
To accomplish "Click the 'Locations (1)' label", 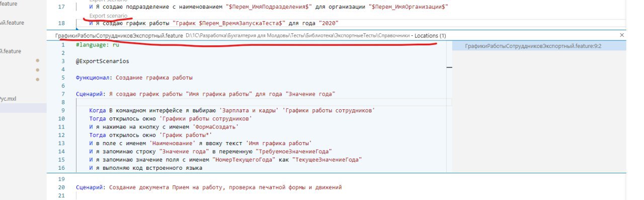I will pyautogui.click(x=430, y=36).
